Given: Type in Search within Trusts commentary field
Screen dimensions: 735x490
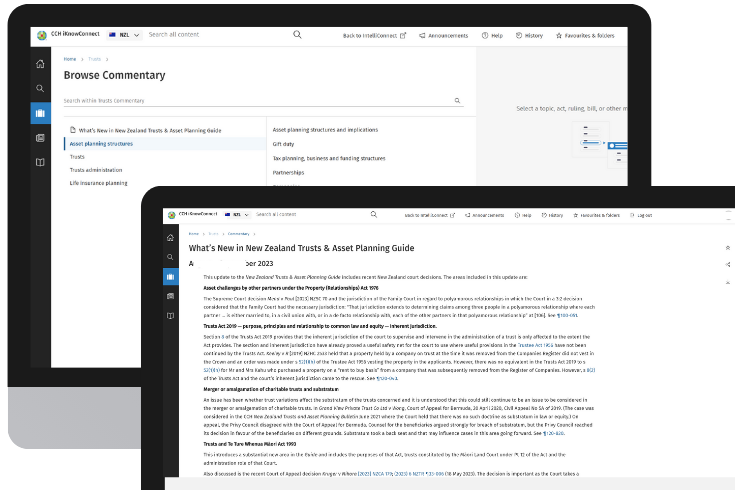Looking at the screenshot, I should (x=255, y=101).
